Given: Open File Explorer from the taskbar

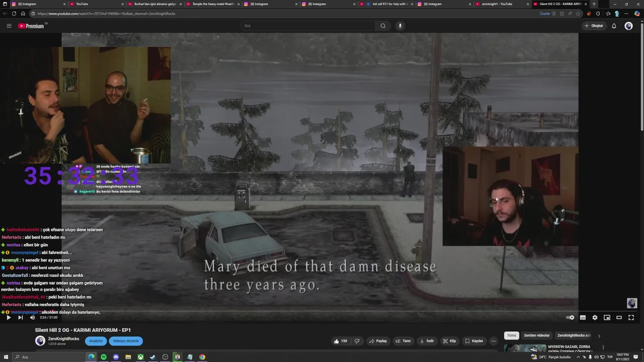Looking at the screenshot, I should [x=128, y=357].
